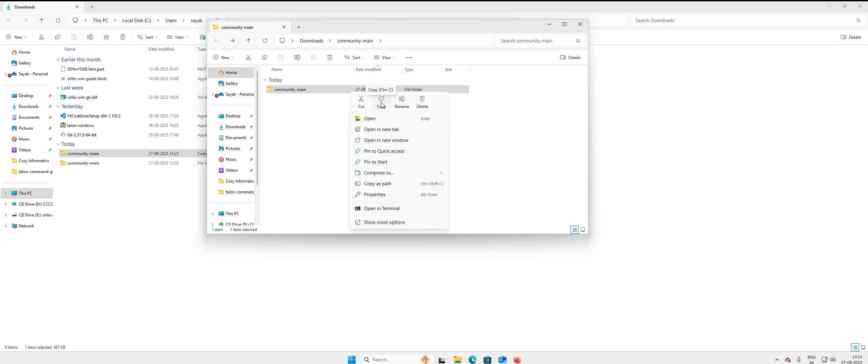Click Cut scissors in Downloads window toolbar
The height and width of the screenshot is (364, 868).
pos(41,37)
